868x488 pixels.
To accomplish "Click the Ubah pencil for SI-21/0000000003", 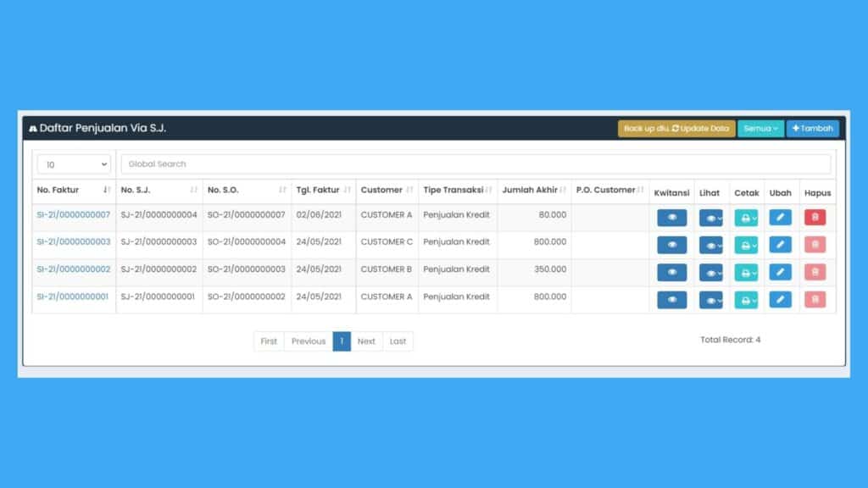I will pyautogui.click(x=780, y=245).
